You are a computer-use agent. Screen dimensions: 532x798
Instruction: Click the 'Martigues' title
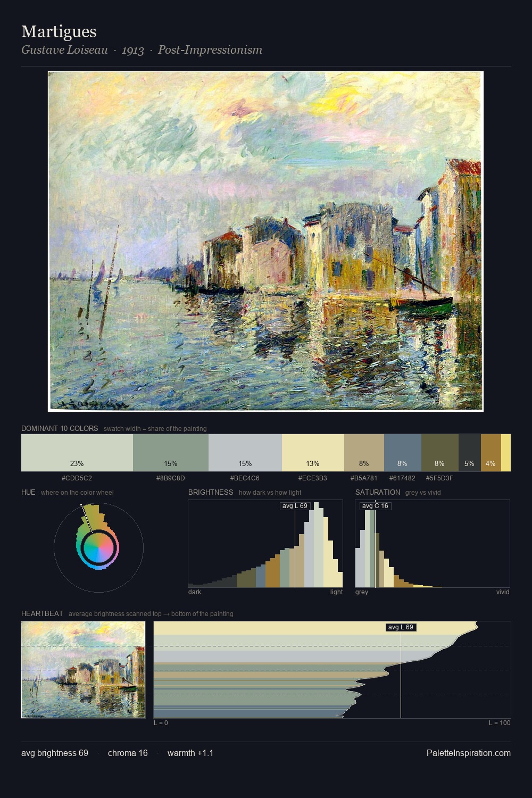click(x=59, y=31)
